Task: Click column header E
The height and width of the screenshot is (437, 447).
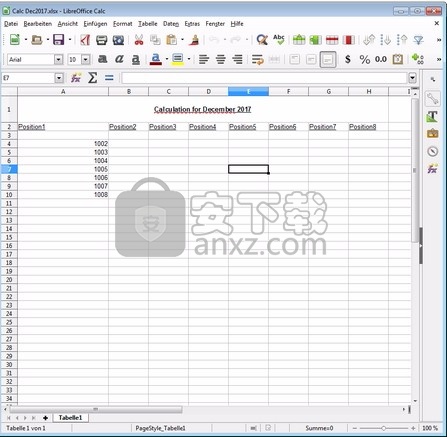Action: 248,91
